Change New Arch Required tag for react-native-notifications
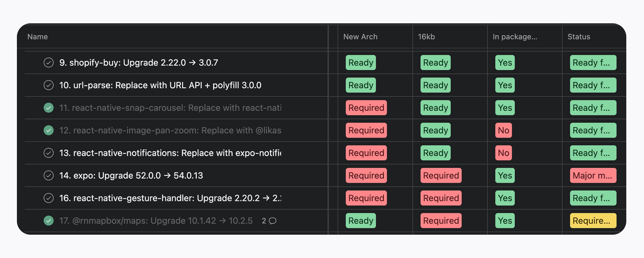This screenshot has width=644, height=258. pos(366,153)
